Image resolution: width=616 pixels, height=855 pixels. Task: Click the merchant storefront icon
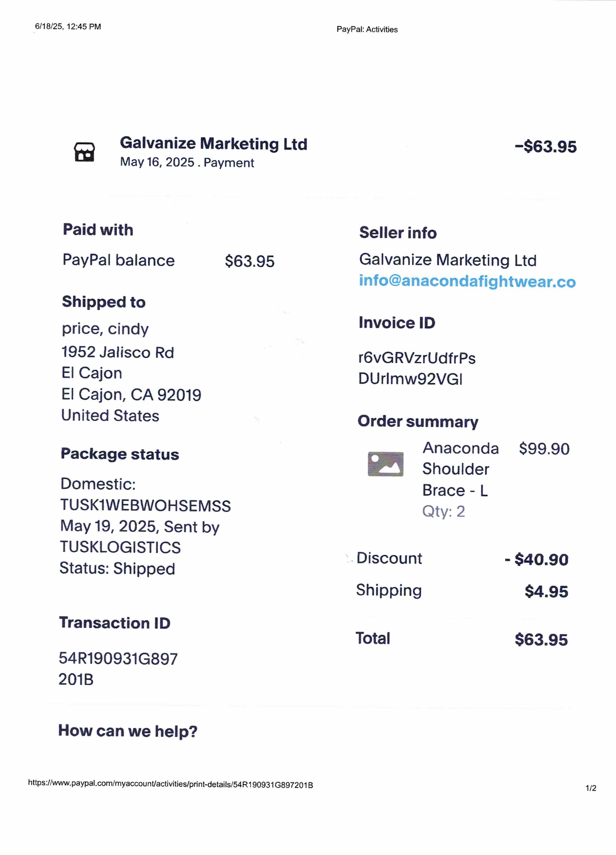tap(84, 152)
